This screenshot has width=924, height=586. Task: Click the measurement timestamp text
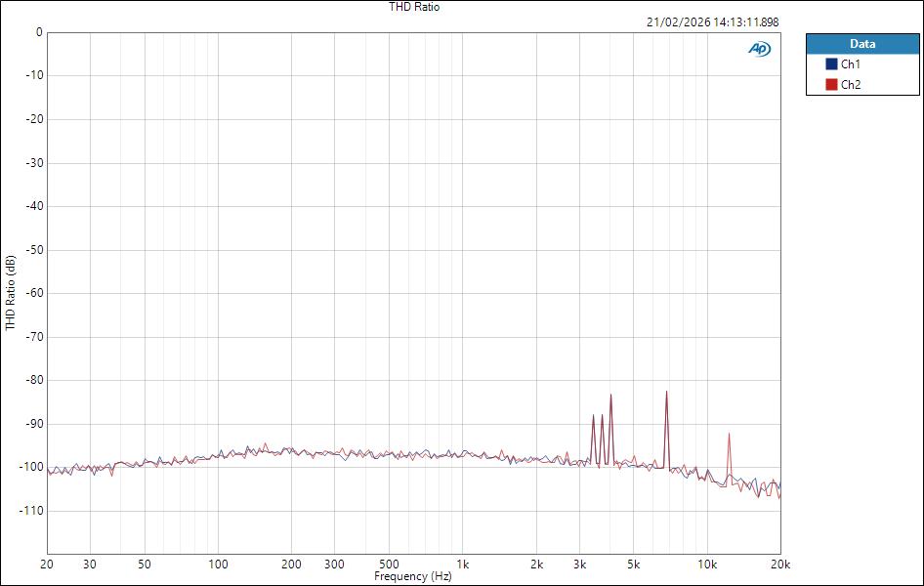pos(712,20)
